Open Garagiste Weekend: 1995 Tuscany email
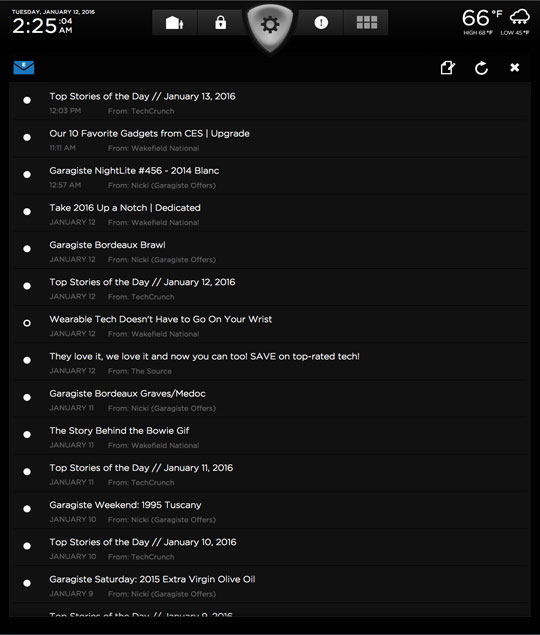The image size is (540, 635). (x=272, y=511)
